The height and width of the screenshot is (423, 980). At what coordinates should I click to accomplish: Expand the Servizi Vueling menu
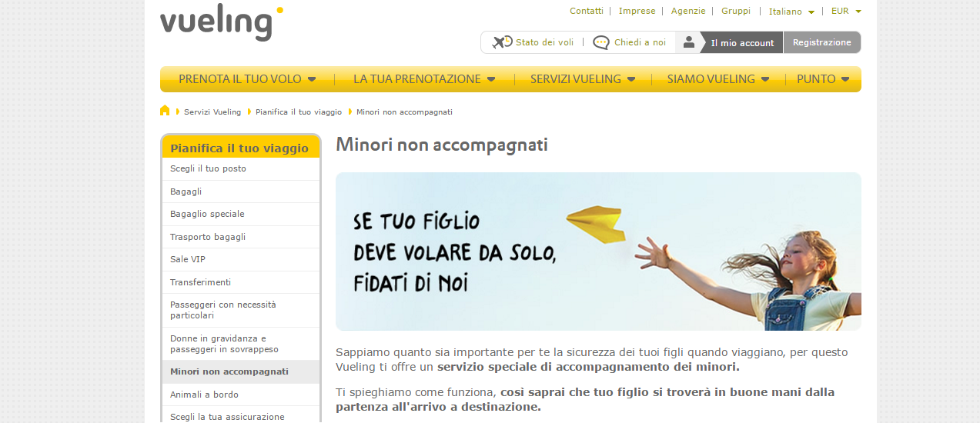click(583, 78)
